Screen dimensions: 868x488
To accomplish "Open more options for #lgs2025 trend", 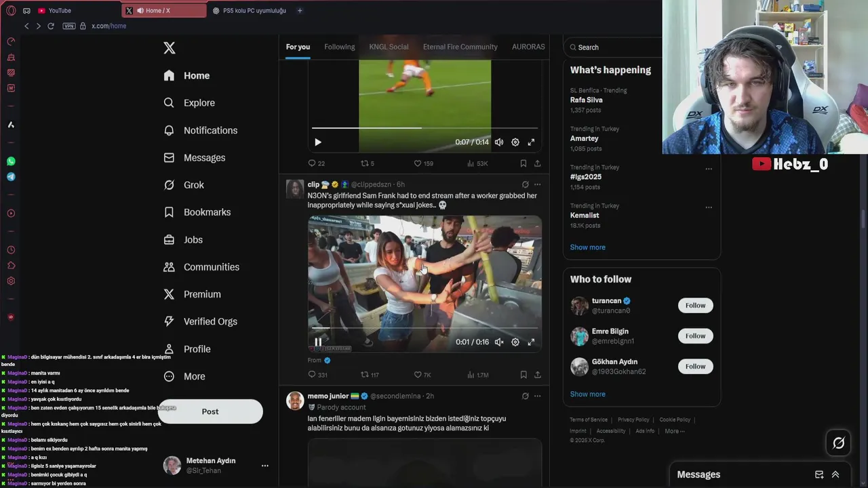I will (x=709, y=169).
